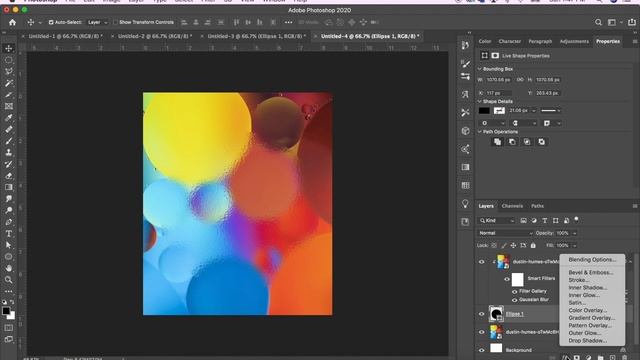
Task: Open the Fill percentage dropdown
Action: 574,245
